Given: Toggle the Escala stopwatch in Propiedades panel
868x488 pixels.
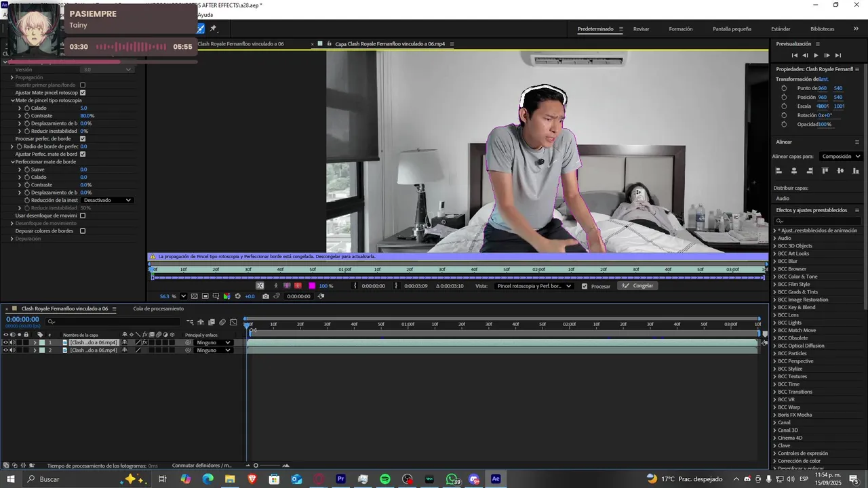Looking at the screenshot, I should (785, 106).
